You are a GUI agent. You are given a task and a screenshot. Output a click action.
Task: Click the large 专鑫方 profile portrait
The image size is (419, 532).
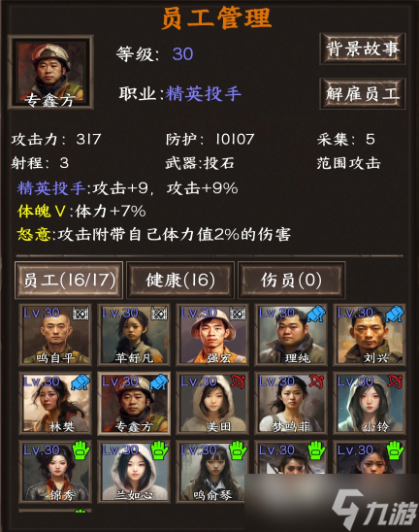click(50, 72)
